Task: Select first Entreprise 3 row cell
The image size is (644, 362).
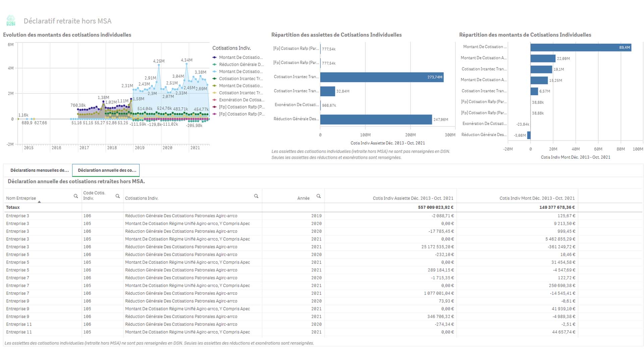Action: coord(17,216)
